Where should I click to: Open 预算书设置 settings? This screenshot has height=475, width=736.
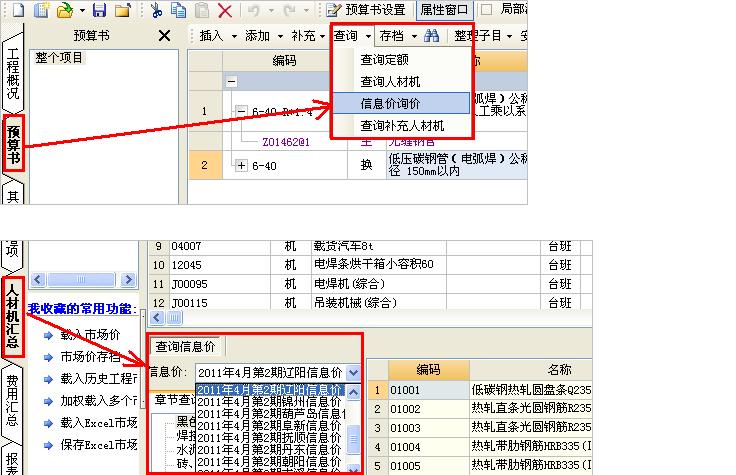[x=366, y=9]
